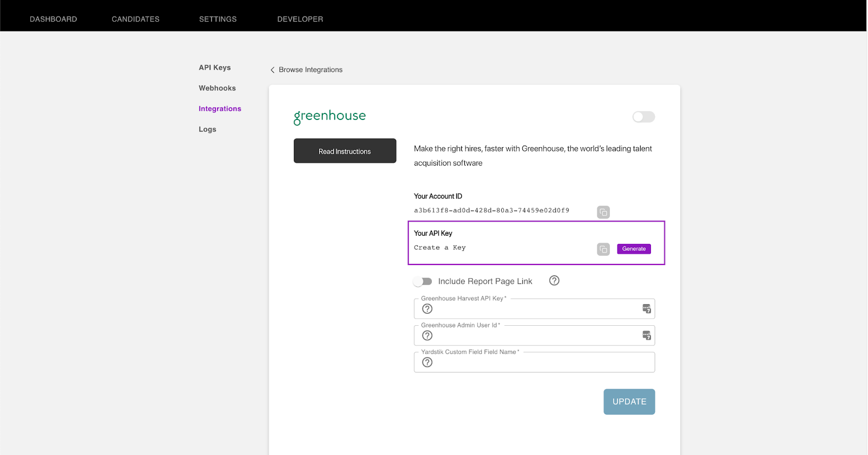Open the SETTINGS nav item
Screen dimensions: 868x455
coord(218,19)
